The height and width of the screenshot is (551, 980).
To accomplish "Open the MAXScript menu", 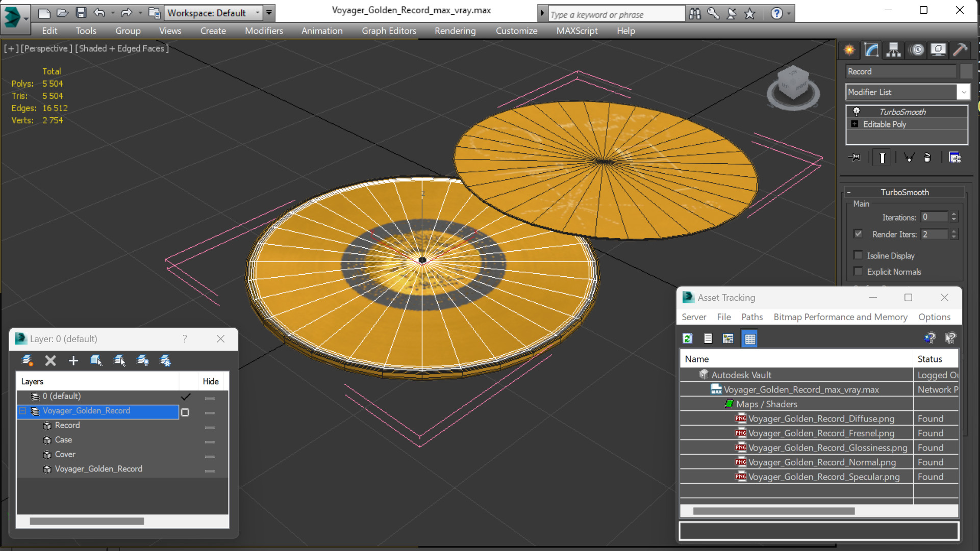I will (577, 31).
